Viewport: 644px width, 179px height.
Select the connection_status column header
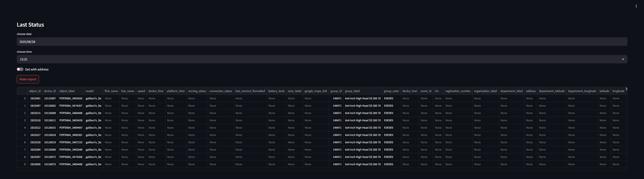(x=221, y=91)
